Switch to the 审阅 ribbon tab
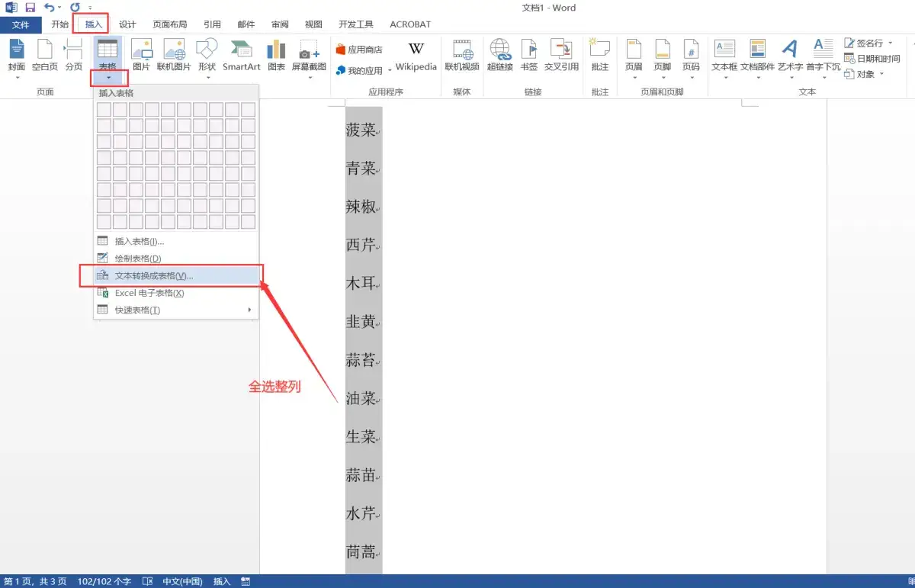The image size is (915, 588). tap(280, 24)
